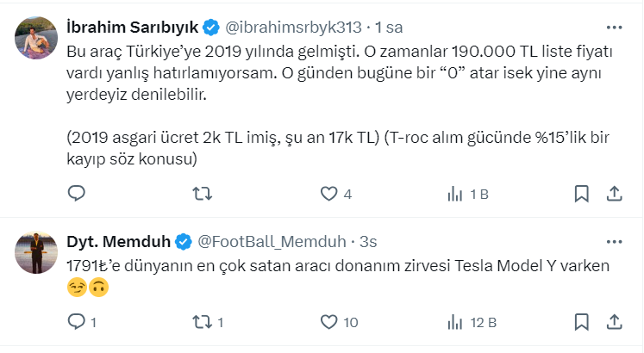
Task: Open more options for İbrahim's tweet
Action: tap(613, 26)
